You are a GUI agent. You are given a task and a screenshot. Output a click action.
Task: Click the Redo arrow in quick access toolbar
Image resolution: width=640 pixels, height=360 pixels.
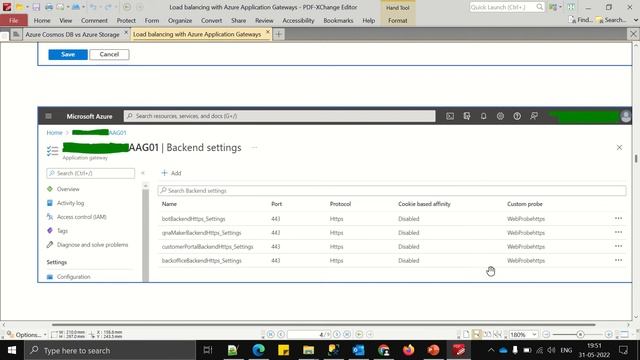tap(108, 7)
